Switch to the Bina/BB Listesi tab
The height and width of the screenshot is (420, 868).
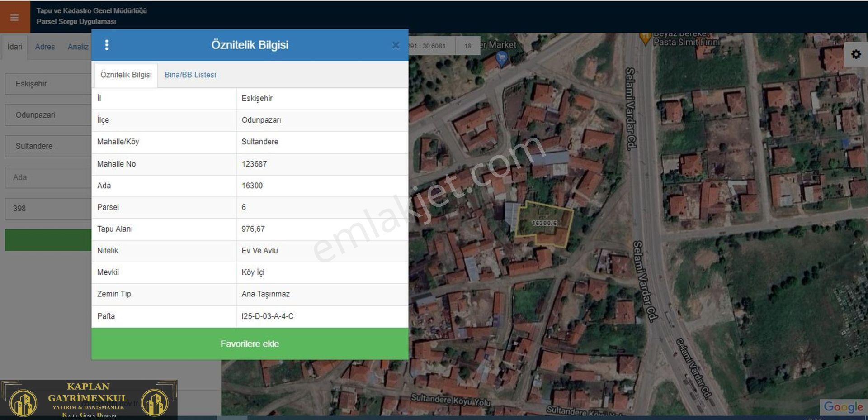click(190, 75)
